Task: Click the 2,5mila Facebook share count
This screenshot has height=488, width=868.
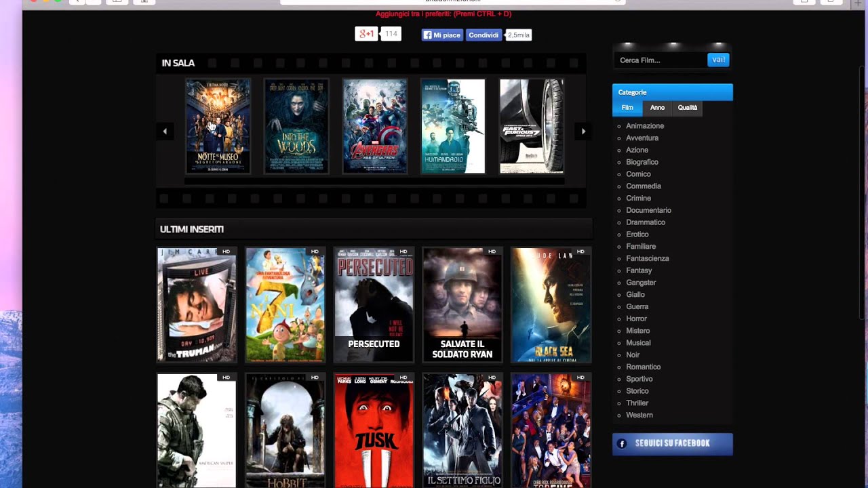Action: tap(519, 35)
